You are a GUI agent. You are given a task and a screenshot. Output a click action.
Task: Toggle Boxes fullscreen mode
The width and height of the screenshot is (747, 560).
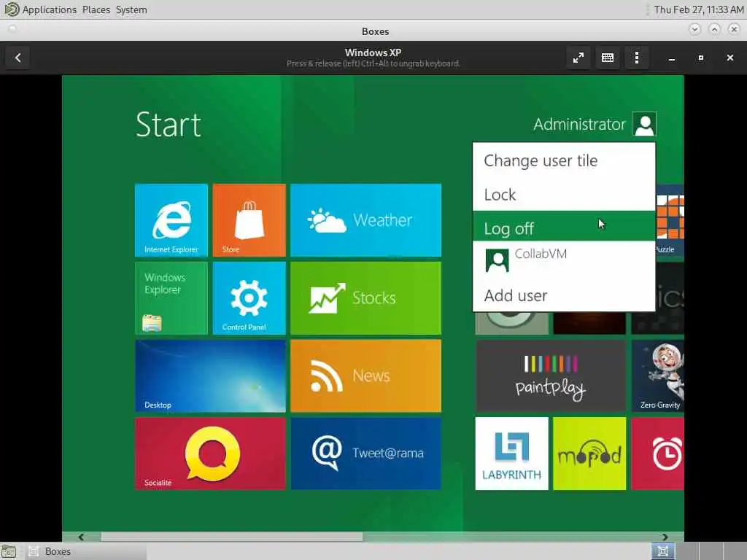click(578, 58)
